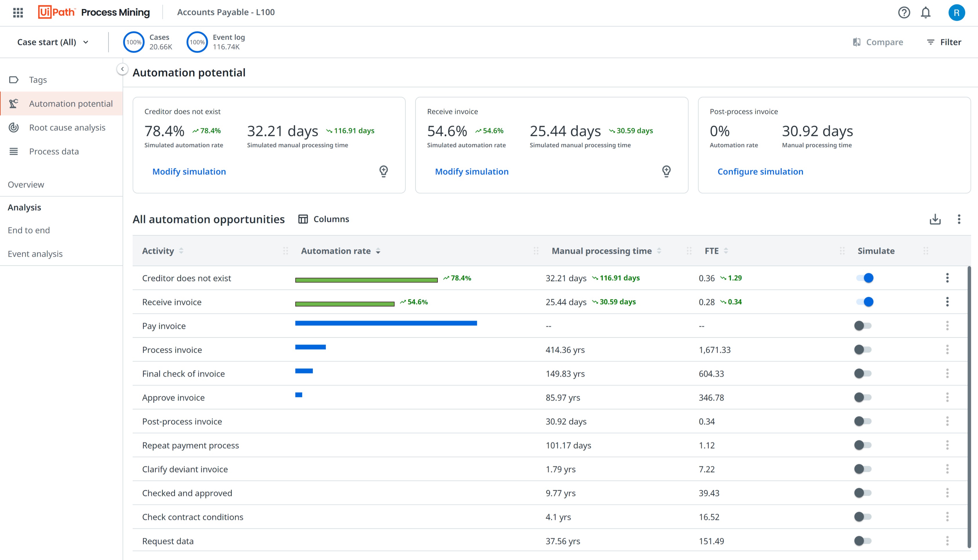This screenshot has width=978, height=560.
Task: Click Configure simulation for Post-process invoice
Action: coord(760,172)
